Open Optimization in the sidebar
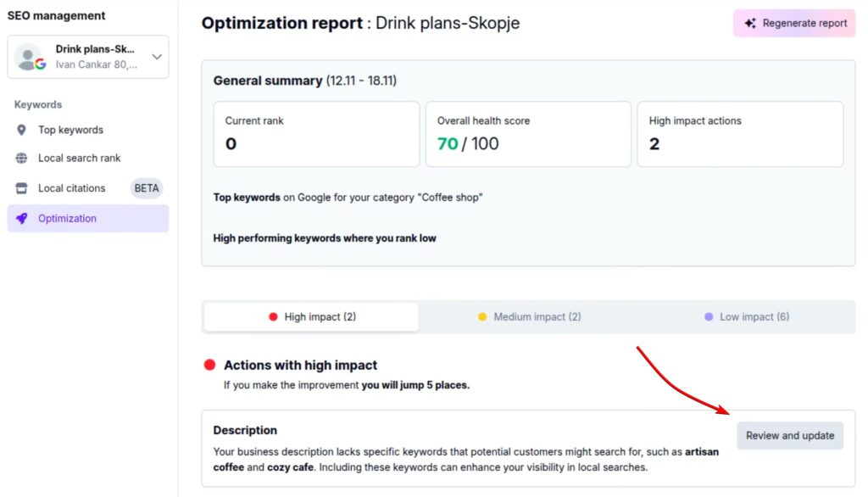 (70, 218)
